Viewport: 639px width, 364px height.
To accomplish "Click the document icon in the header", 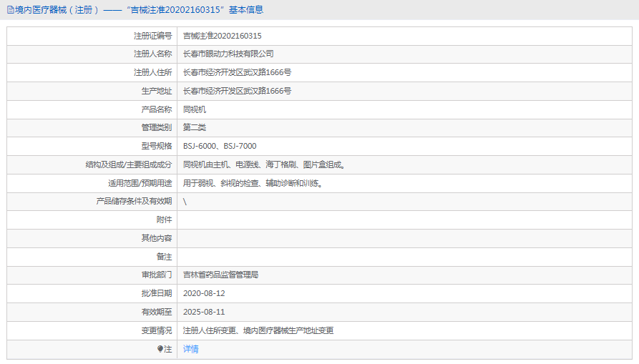I will (x=11, y=10).
